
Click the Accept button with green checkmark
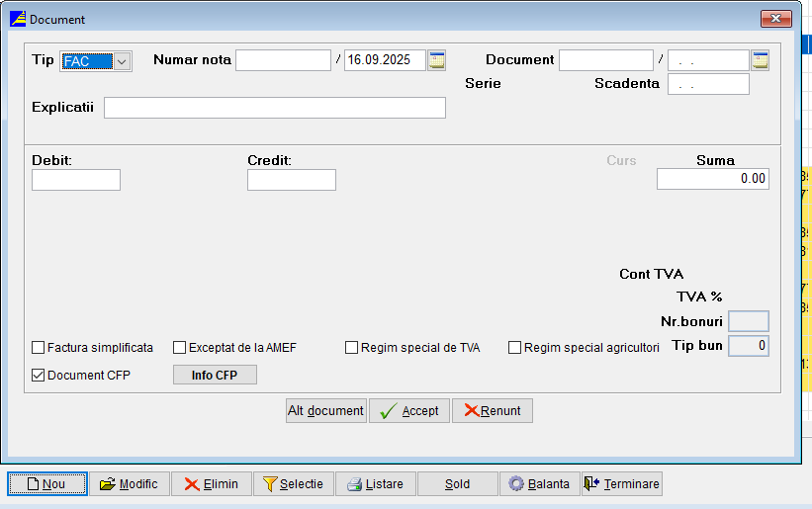click(x=409, y=411)
